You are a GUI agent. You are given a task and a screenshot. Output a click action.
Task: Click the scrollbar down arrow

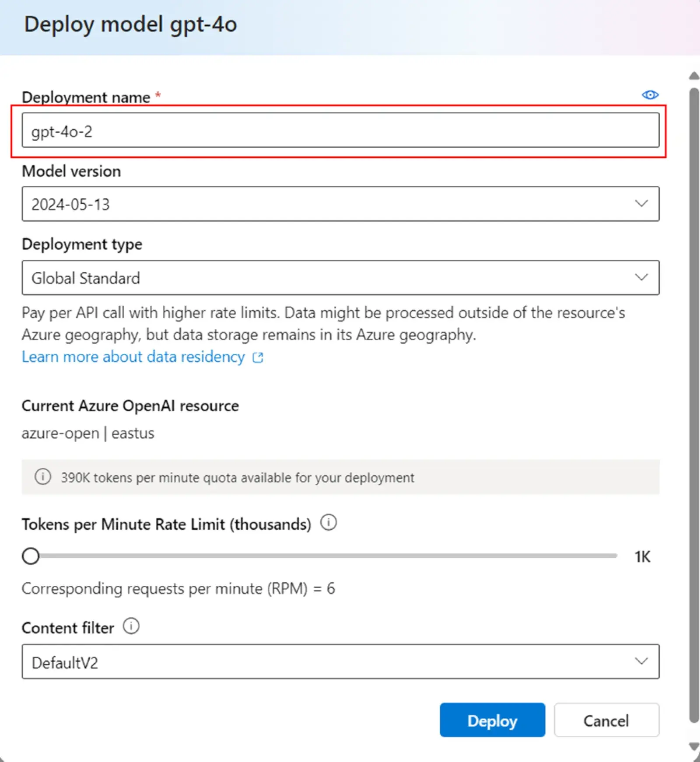tap(694, 746)
